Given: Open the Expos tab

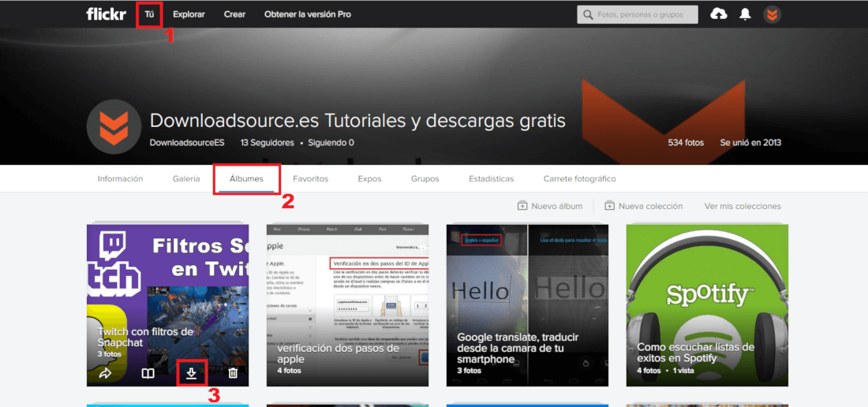Looking at the screenshot, I should pos(370,178).
